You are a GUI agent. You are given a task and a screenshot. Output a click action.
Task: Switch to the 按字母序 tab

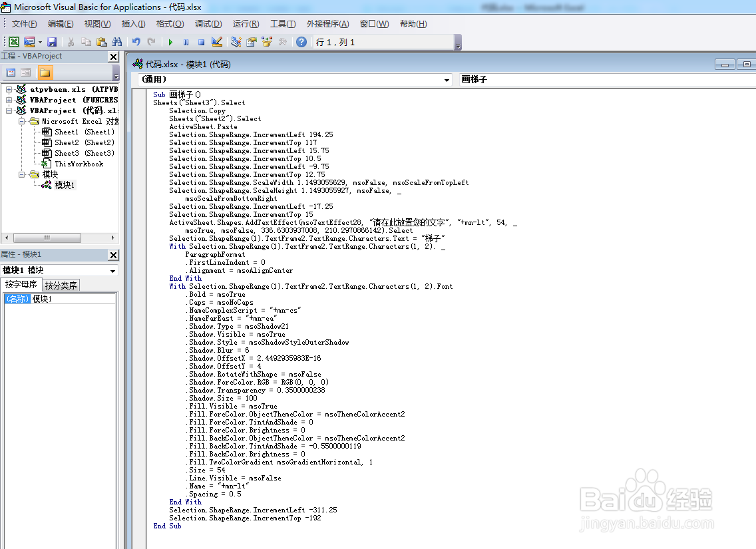21,284
